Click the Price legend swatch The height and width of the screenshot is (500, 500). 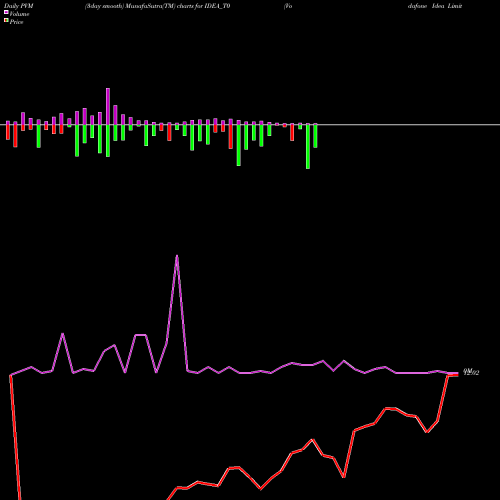click(x=6, y=20)
